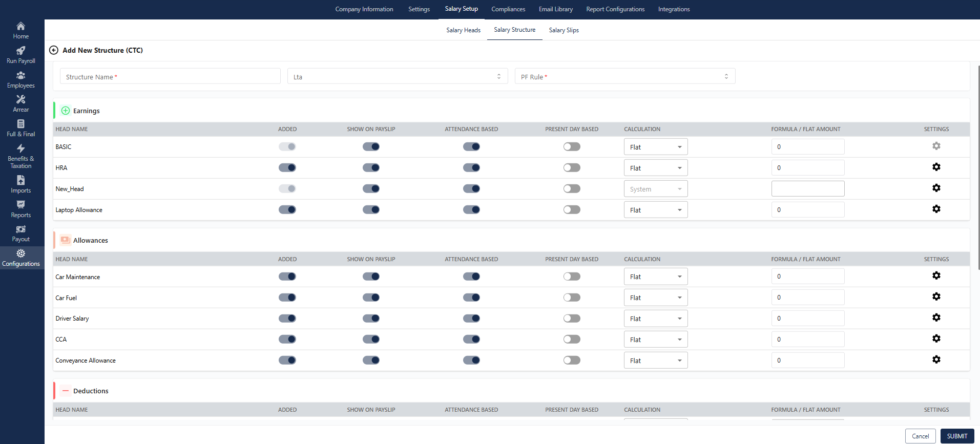Open the Configurations gear icon

[x=20, y=253]
